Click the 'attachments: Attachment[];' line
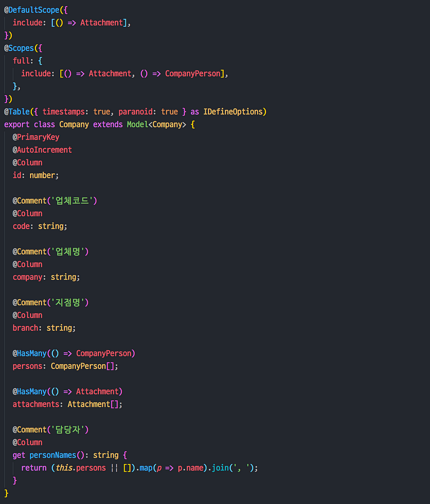Screen dimensions: 430x504 (67, 404)
